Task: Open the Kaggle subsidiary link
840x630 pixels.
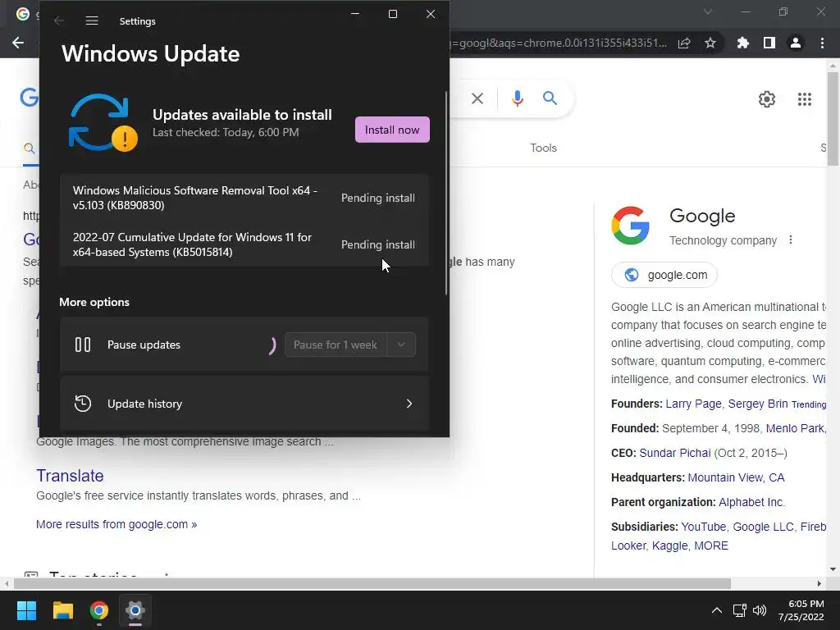Action: coord(669,546)
